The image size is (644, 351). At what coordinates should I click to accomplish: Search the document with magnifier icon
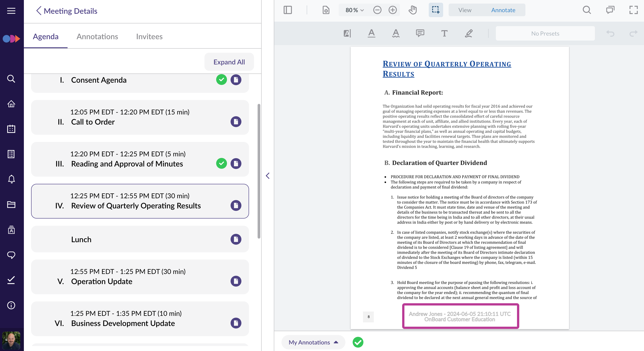pyautogui.click(x=587, y=10)
